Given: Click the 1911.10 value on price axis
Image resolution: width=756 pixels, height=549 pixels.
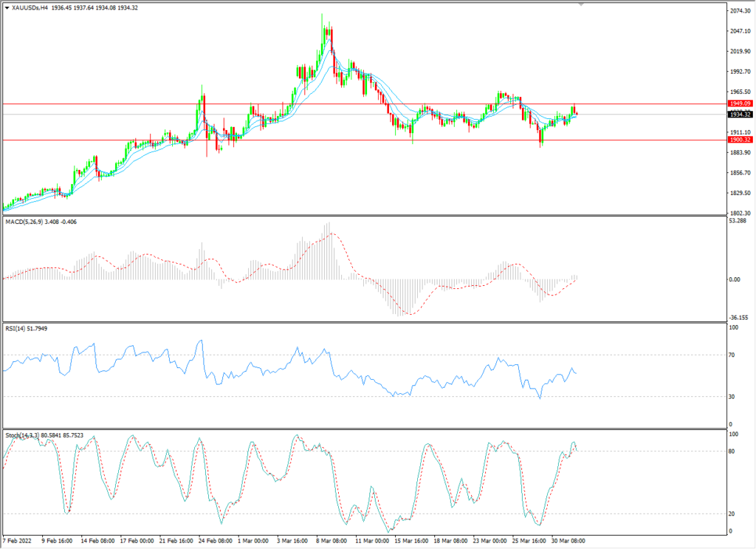Looking at the screenshot, I should coord(740,132).
